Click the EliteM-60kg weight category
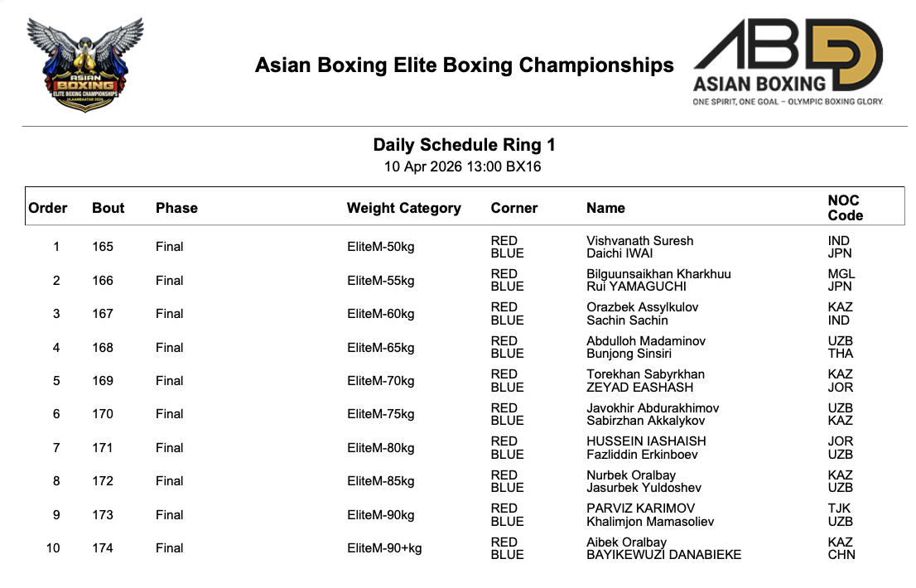This screenshot has width=916, height=588. [x=380, y=314]
